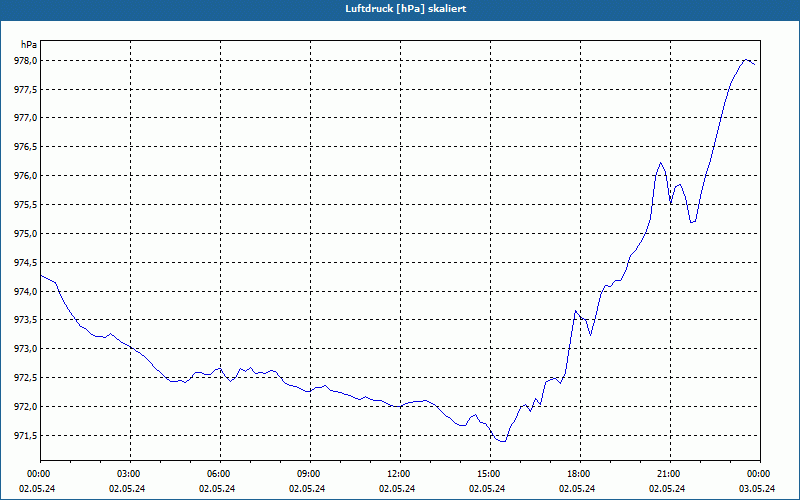This screenshot has width=800, height=500.
Task: Click the 12:00 time axis label
Action: (x=400, y=474)
